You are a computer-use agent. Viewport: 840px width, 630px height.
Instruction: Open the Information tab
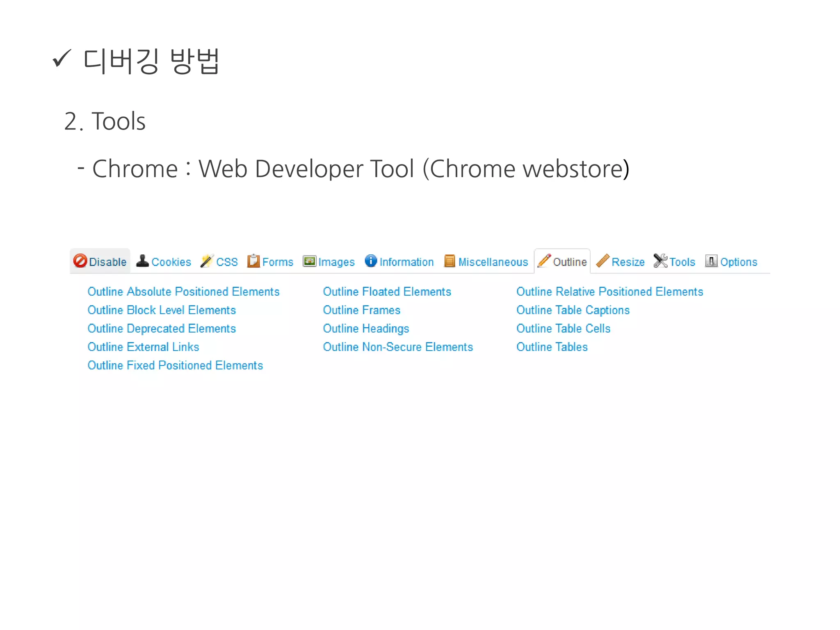(399, 261)
